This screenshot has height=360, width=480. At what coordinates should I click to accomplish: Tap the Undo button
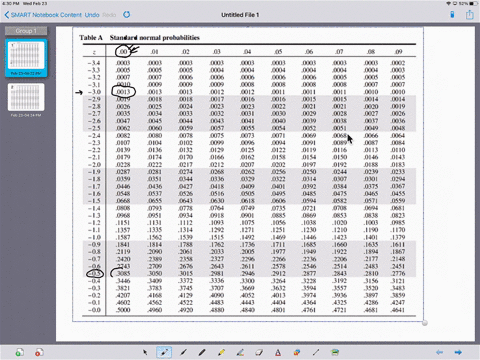[x=92, y=15]
